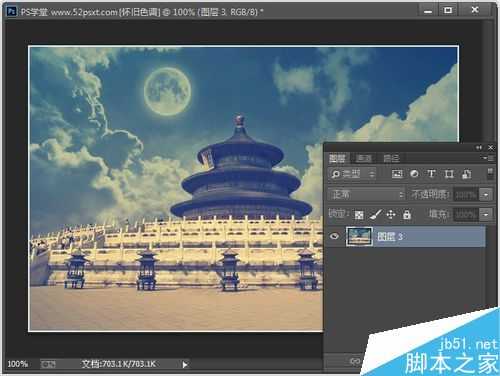Click the fill 填充 value field
This screenshot has height=376, width=500.
click(466, 215)
